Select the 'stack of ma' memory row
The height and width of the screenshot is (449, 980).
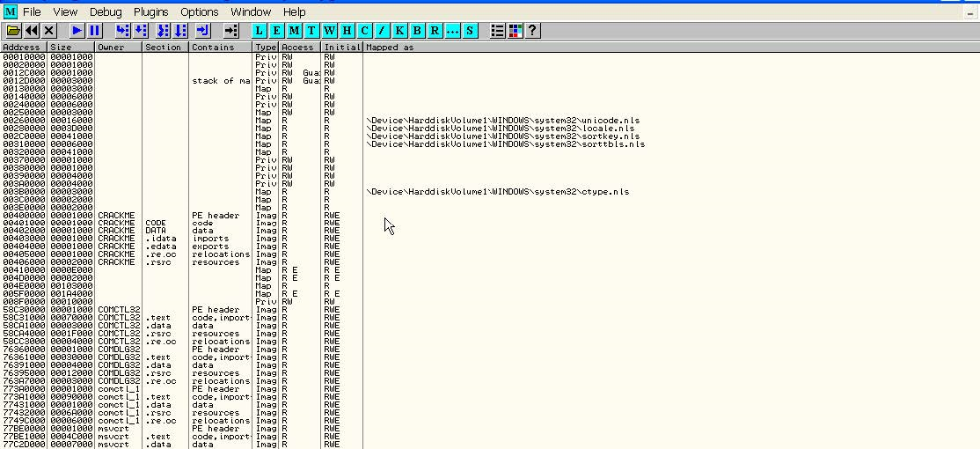[x=490, y=81]
